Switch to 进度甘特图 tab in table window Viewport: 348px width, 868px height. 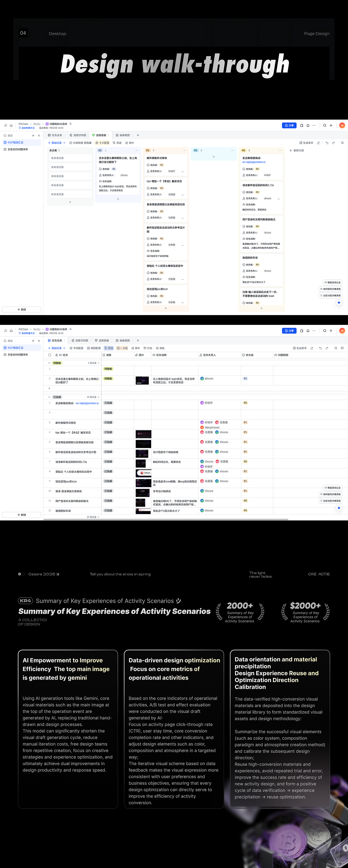click(x=80, y=341)
